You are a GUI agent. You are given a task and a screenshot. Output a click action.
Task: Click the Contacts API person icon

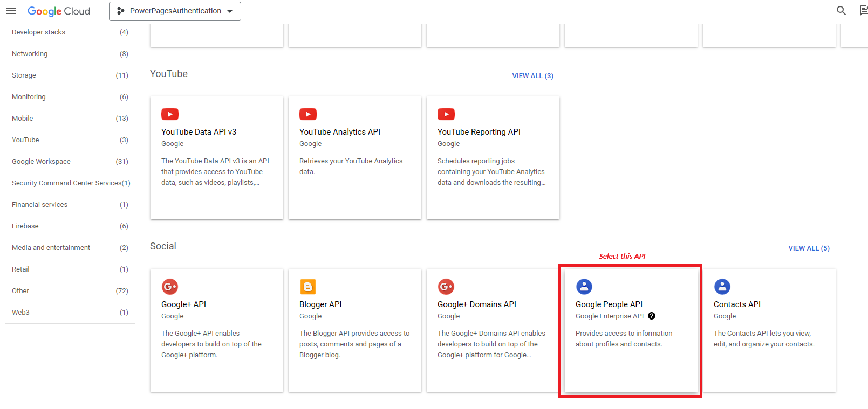click(x=722, y=287)
